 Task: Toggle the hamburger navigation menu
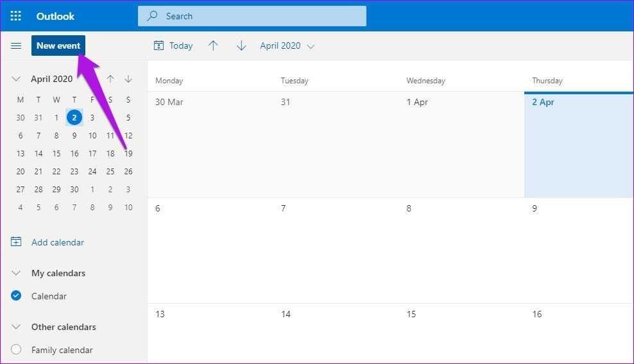click(x=17, y=46)
